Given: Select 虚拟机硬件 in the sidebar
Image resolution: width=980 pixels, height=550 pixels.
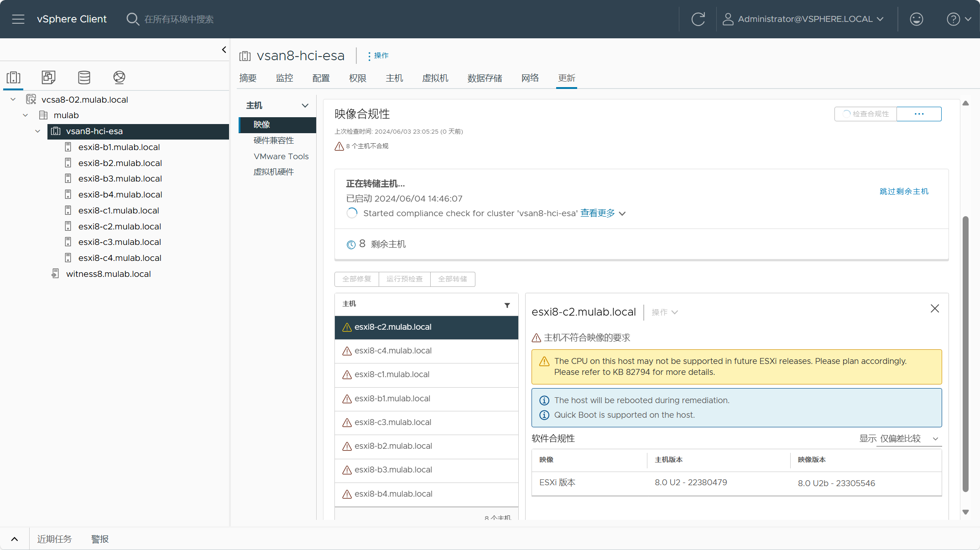Looking at the screenshot, I should pos(273,172).
